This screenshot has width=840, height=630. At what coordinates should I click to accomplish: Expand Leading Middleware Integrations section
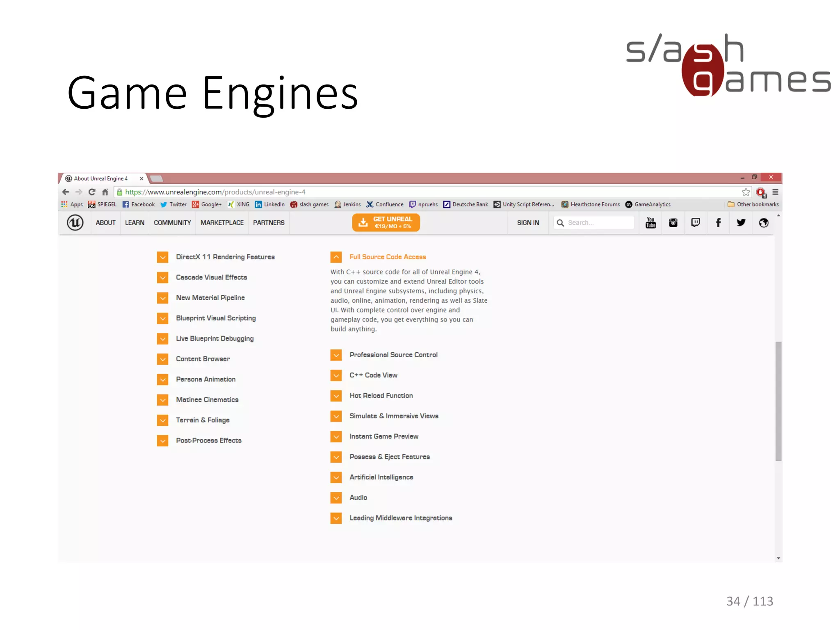click(336, 518)
